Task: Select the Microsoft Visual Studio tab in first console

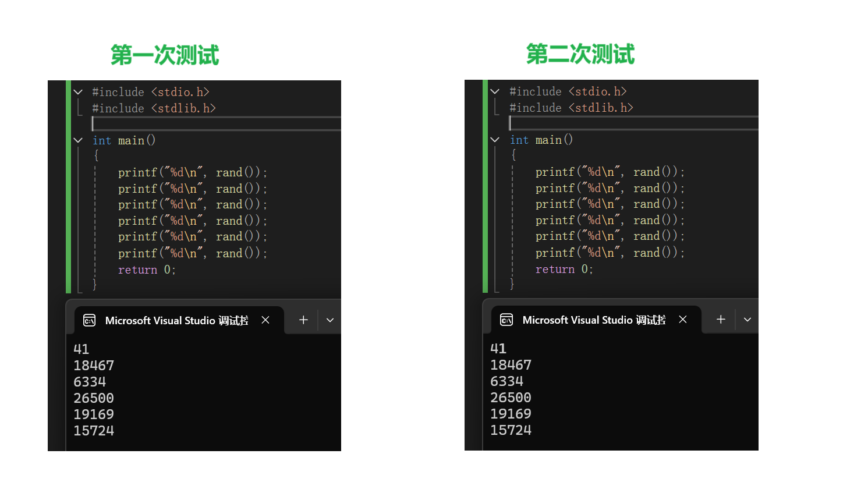Action: (x=179, y=320)
